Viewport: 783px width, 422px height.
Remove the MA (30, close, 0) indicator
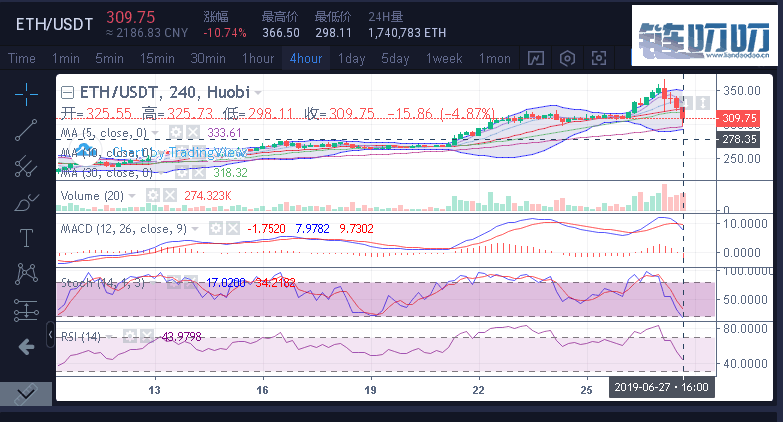point(199,173)
